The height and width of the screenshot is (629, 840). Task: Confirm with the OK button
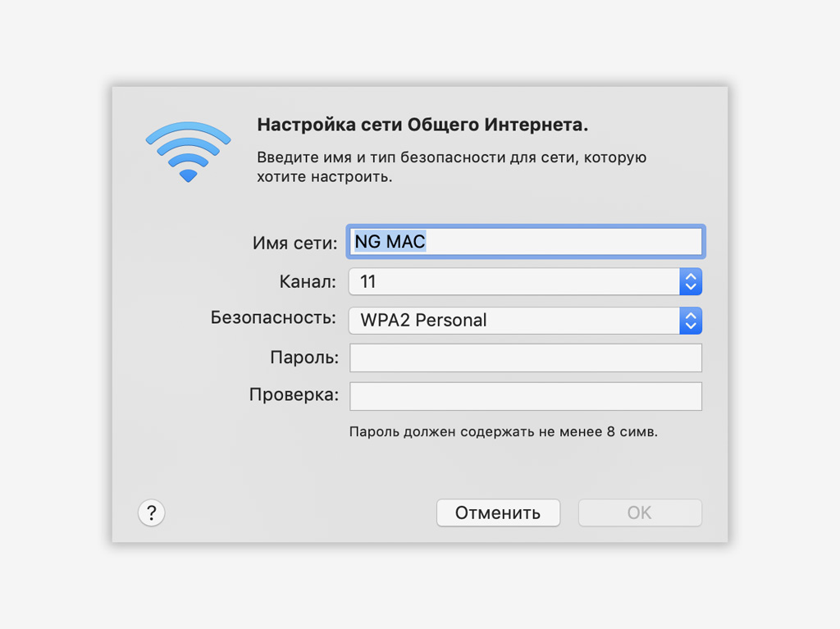click(640, 513)
